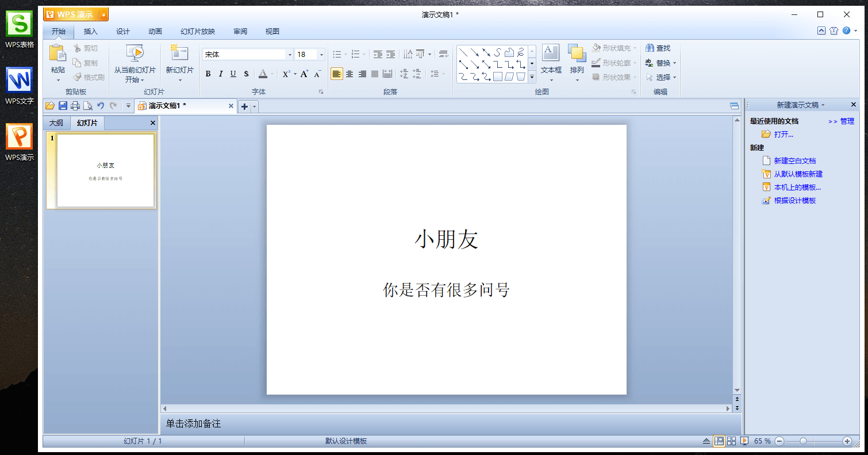Switch to the Insert ribbon tab
The width and height of the screenshot is (868, 455).
(x=91, y=31)
